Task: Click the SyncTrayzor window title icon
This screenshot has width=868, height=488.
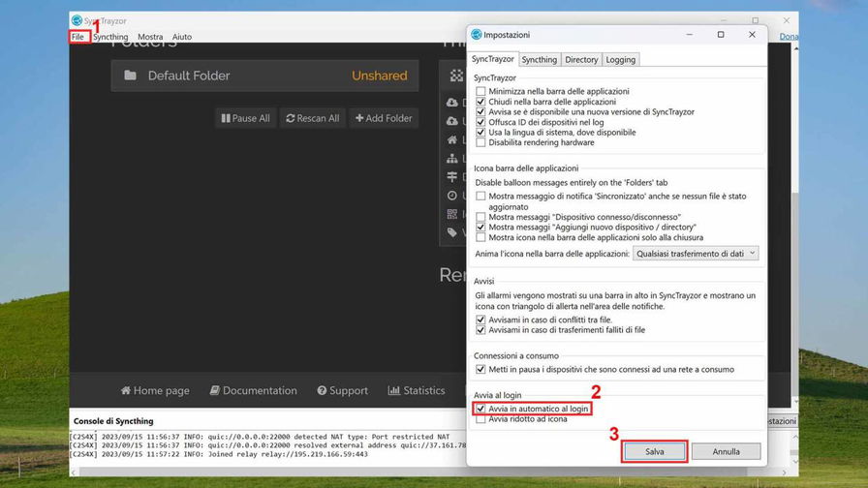Action: point(77,20)
